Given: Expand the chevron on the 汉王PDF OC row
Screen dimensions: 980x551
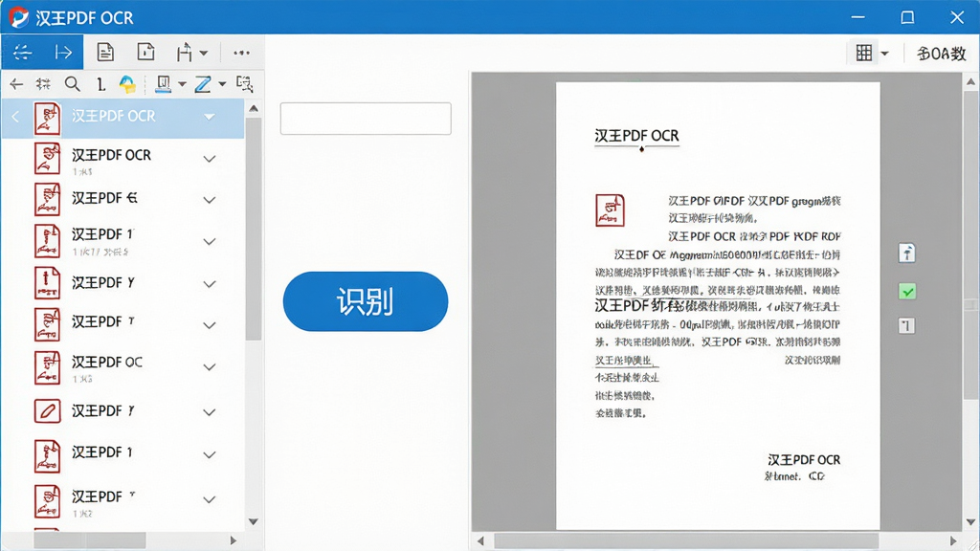Looking at the screenshot, I should click(210, 366).
